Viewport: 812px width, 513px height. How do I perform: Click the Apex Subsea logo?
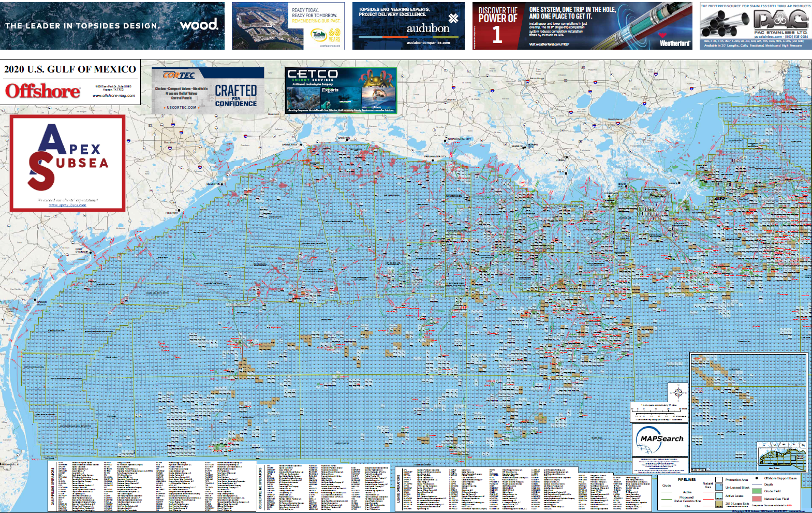pyautogui.click(x=68, y=156)
